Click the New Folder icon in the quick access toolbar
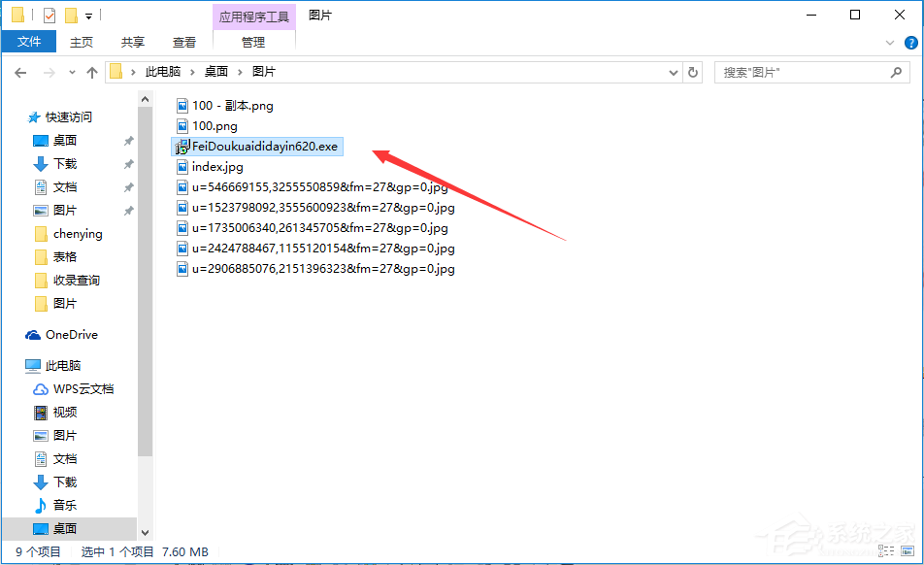The width and height of the screenshot is (924, 565). [x=71, y=16]
